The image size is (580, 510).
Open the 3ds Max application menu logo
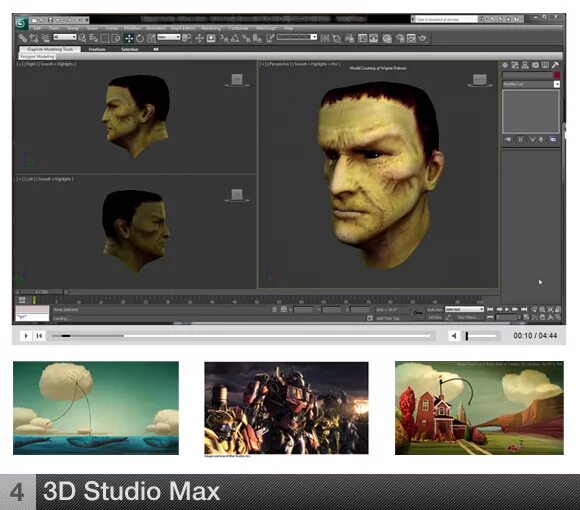pyautogui.click(x=22, y=23)
